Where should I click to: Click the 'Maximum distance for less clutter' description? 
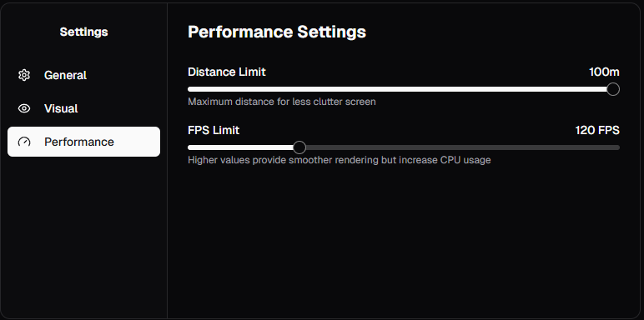[282, 102]
